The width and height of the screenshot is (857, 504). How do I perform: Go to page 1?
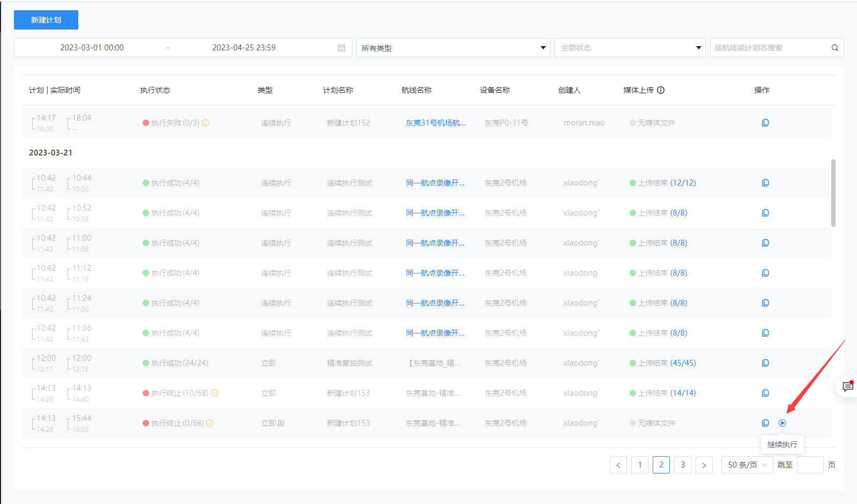(640, 465)
